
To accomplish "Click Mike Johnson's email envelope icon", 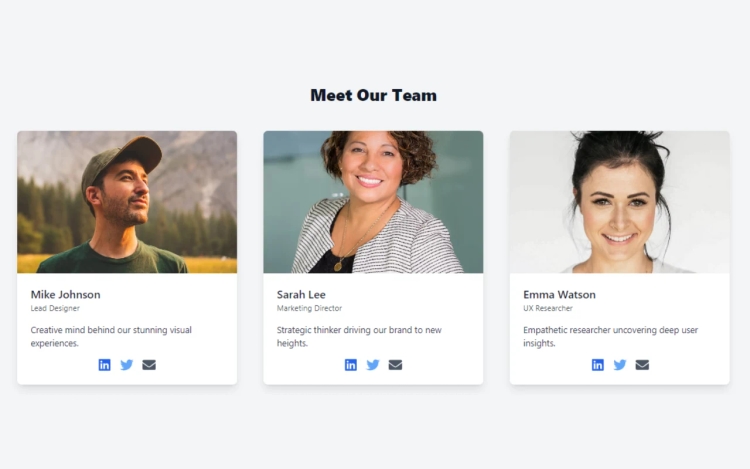I will 149,365.
